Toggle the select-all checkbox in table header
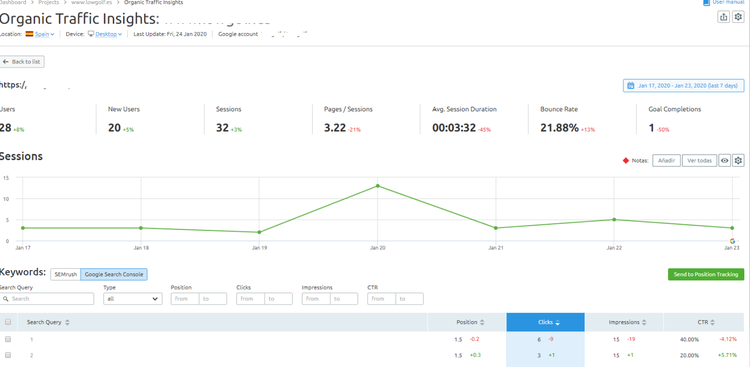The image size is (750, 367). click(8, 322)
